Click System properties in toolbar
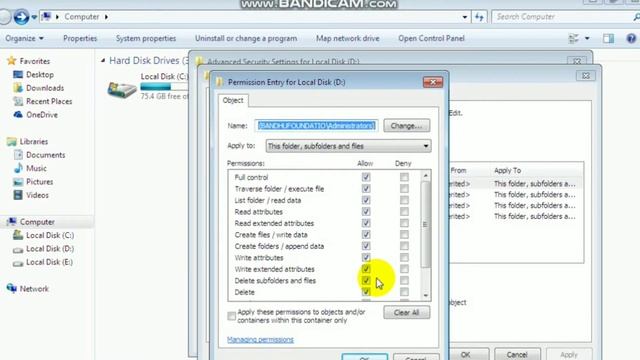Screen dimensions: 640x360 (x=146, y=38)
